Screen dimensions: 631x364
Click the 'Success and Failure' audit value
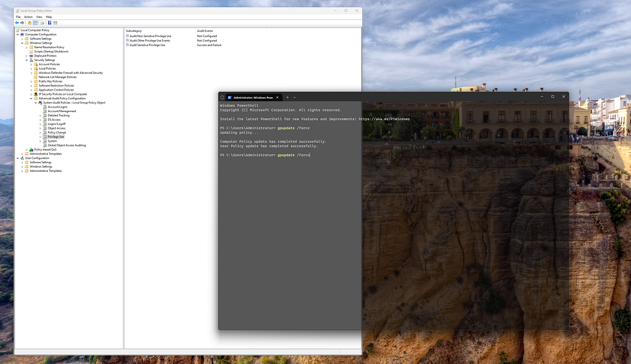click(x=209, y=45)
